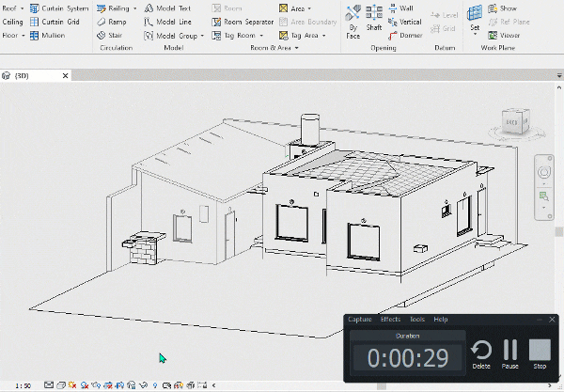Open the Tag Room dropdown
The height and width of the screenshot is (392, 564).
coord(261,36)
